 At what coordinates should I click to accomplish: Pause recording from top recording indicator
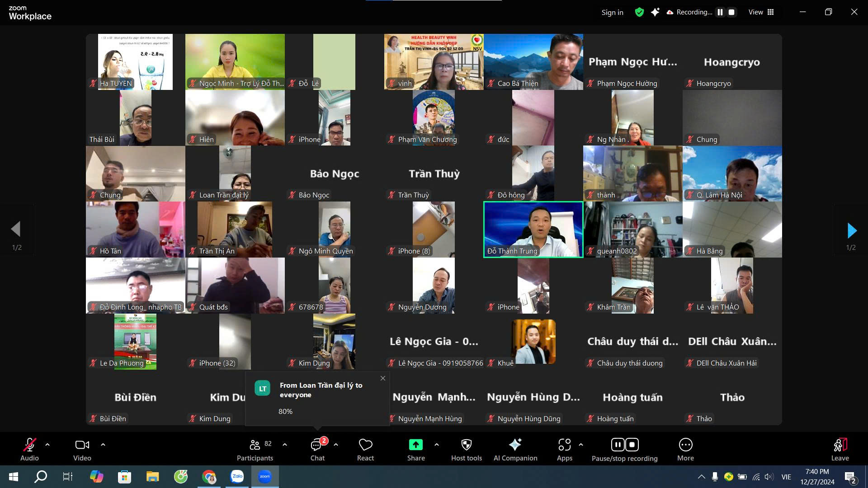[720, 12]
